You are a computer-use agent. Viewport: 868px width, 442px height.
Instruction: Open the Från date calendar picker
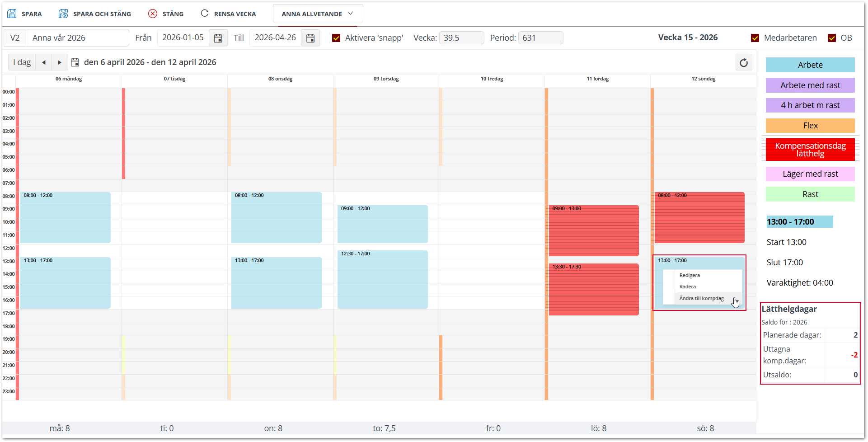coord(218,38)
